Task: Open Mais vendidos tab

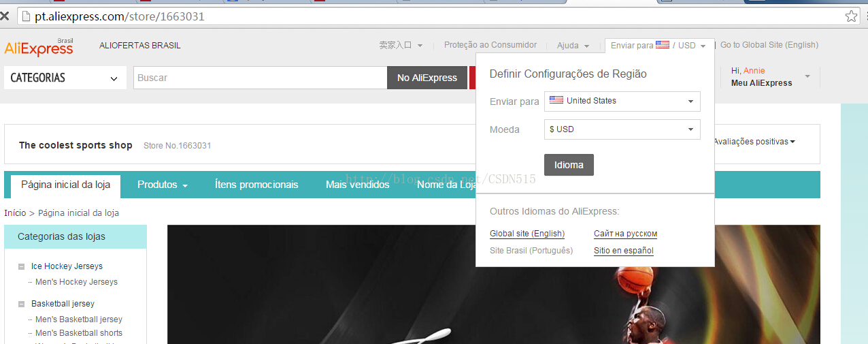Action: pyautogui.click(x=358, y=185)
